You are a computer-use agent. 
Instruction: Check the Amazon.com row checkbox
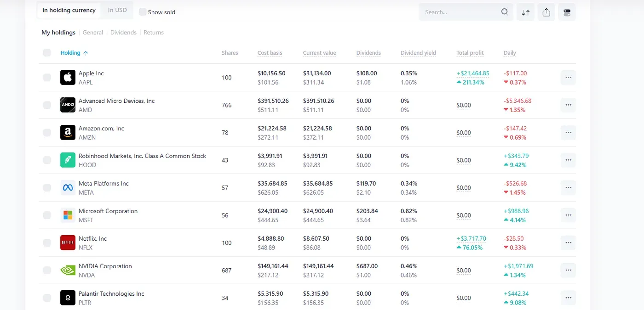click(x=47, y=133)
